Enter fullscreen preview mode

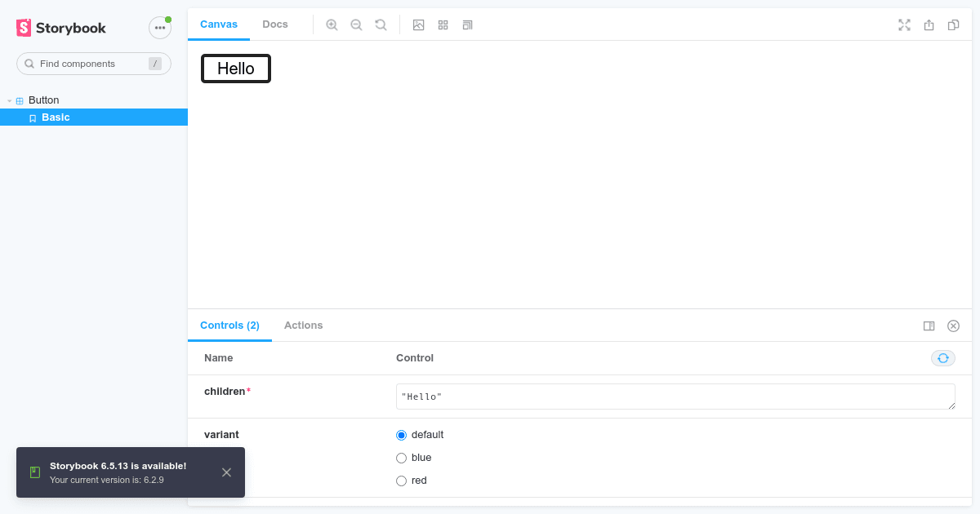(x=904, y=24)
